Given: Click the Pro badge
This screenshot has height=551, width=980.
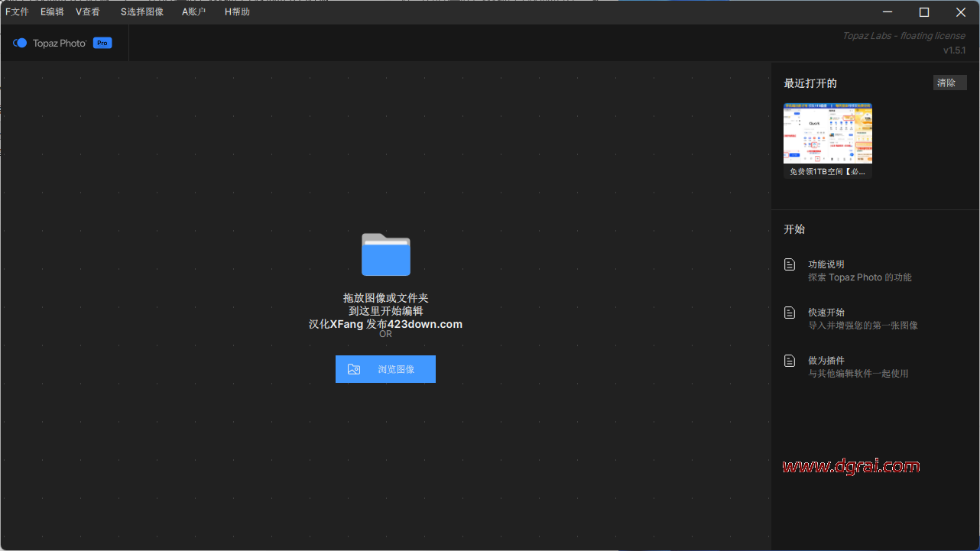Looking at the screenshot, I should (102, 44).
